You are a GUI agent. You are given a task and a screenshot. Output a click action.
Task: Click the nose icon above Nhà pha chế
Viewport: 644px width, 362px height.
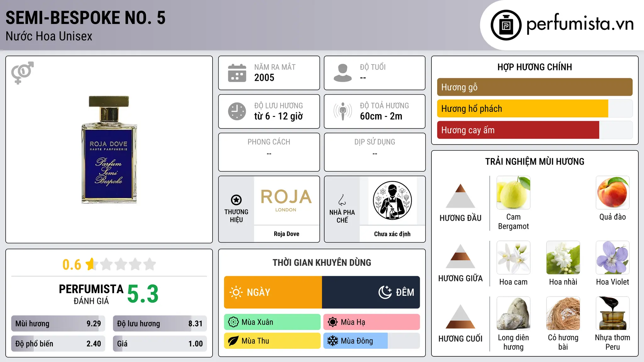(x=342, y=200)
